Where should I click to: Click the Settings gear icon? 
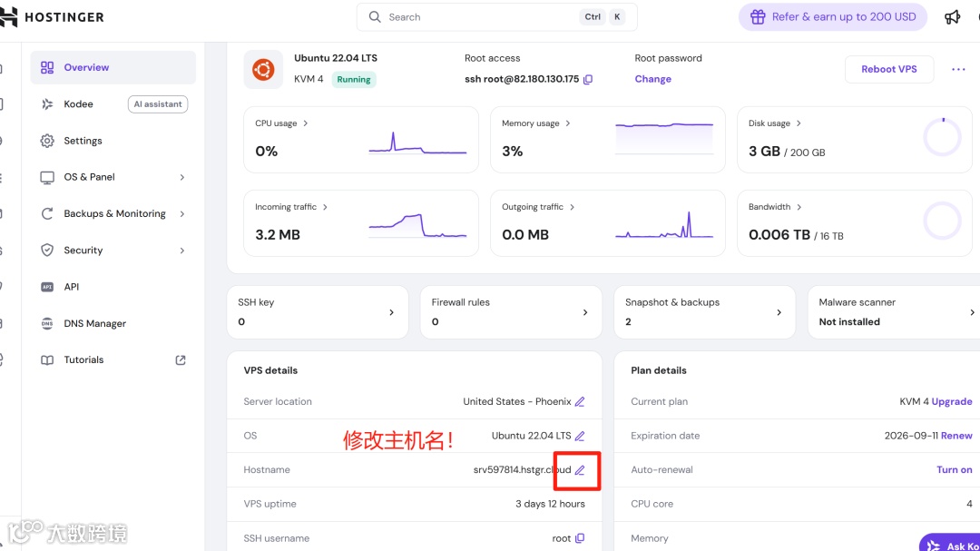47,141
